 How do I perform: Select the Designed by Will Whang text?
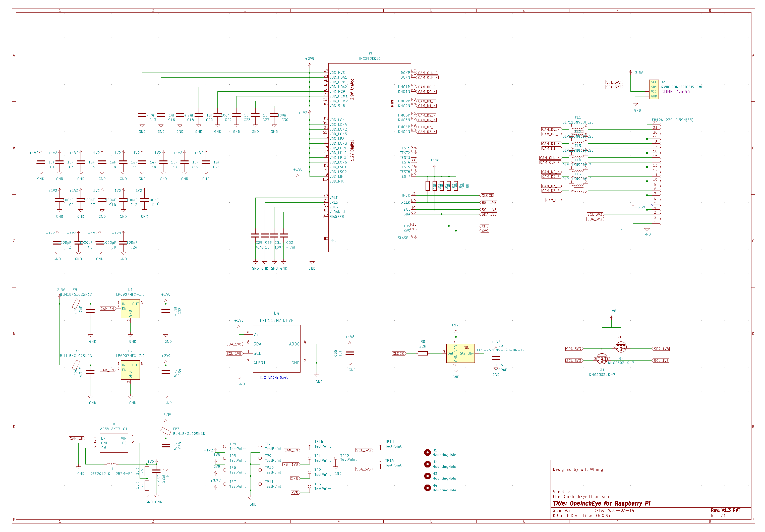(578, 469)
